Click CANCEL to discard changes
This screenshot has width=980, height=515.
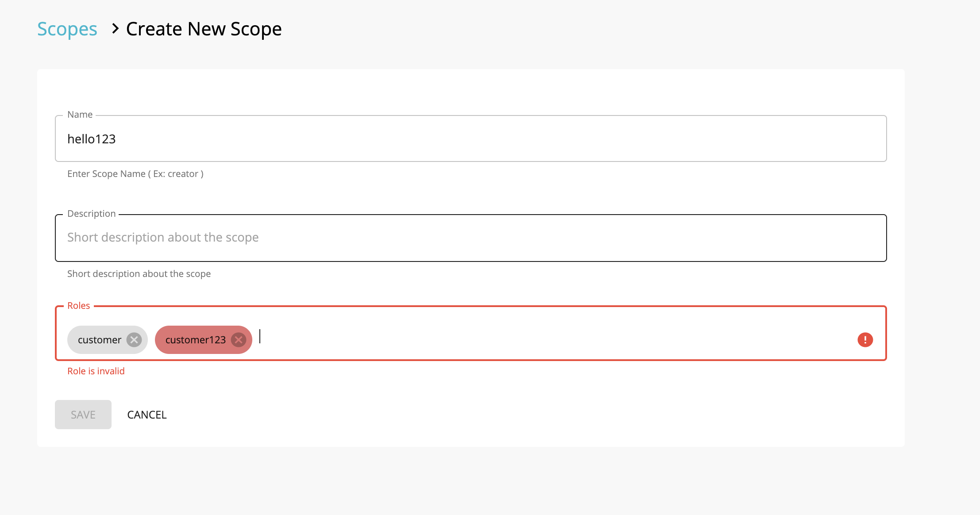click(x=147, y=415)
